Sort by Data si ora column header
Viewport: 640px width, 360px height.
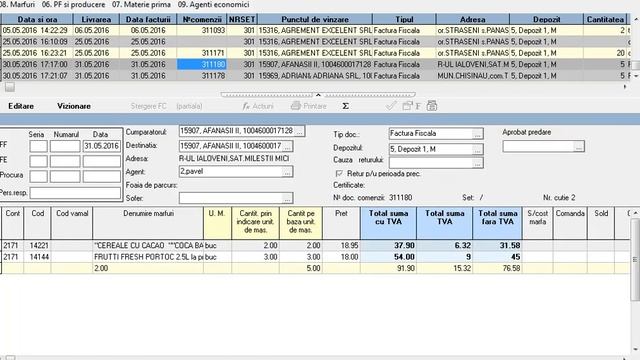37,19
